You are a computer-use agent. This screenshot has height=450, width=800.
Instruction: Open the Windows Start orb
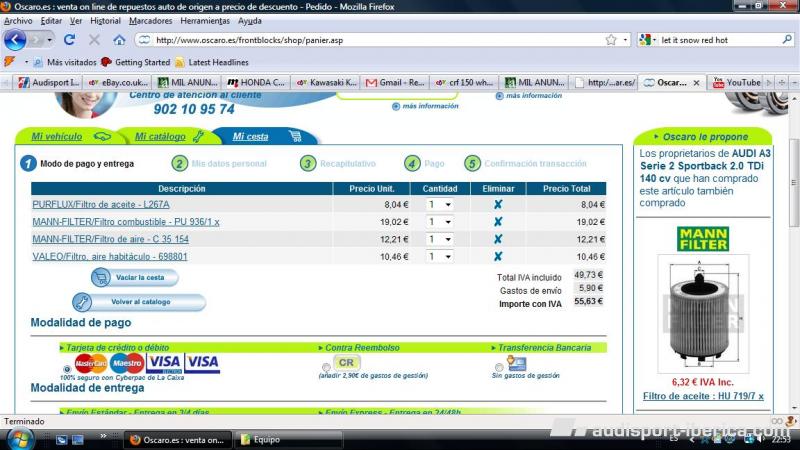click(x=19, y=439)
